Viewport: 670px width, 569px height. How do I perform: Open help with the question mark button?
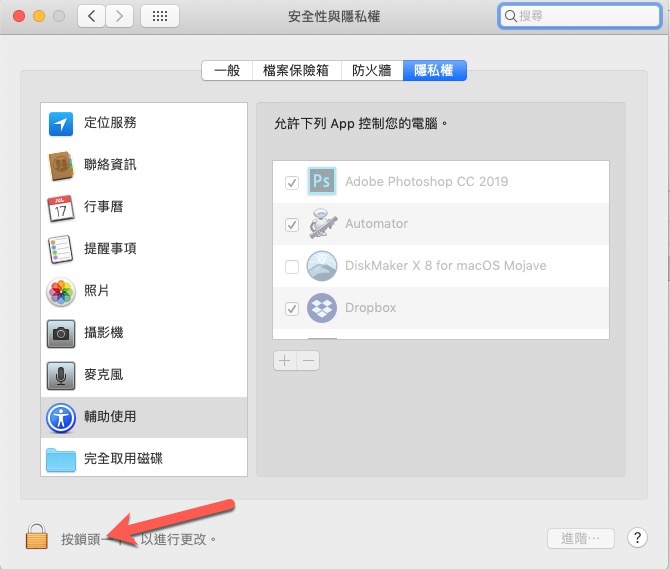coord(637,537)
